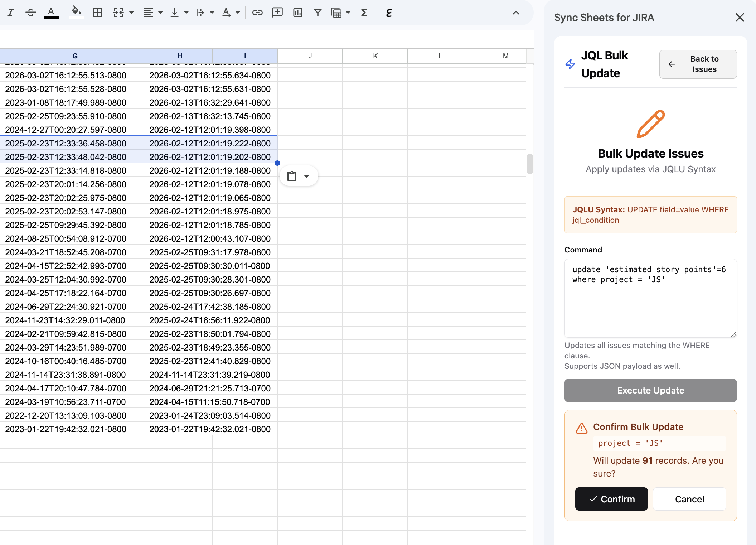
Task: Confirm the bulk update of 91 records
Action: point(611,499)
